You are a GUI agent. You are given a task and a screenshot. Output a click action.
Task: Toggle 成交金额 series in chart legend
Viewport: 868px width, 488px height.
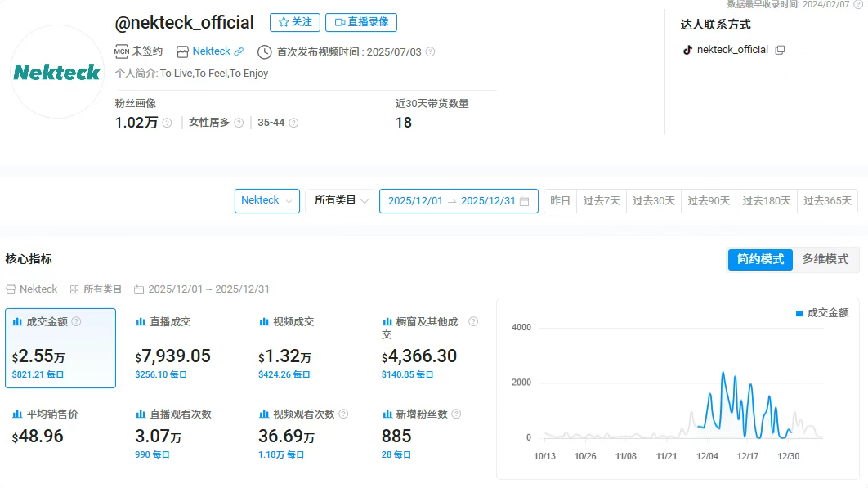822,313
